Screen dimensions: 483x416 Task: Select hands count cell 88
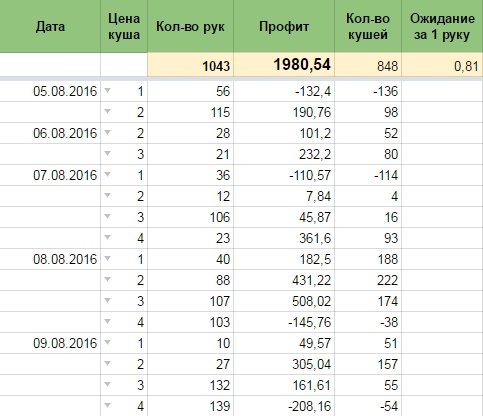pos(190,280)
